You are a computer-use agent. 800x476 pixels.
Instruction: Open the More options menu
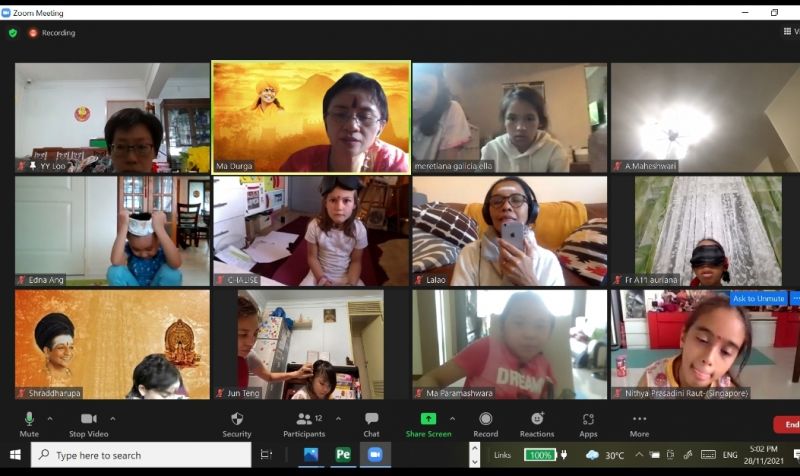(x=639, y=423)
